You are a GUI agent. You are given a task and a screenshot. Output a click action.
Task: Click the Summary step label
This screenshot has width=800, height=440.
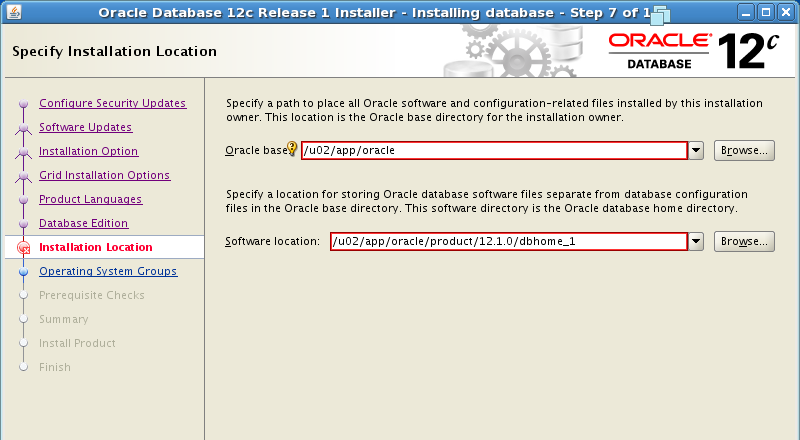coord(64,319)
